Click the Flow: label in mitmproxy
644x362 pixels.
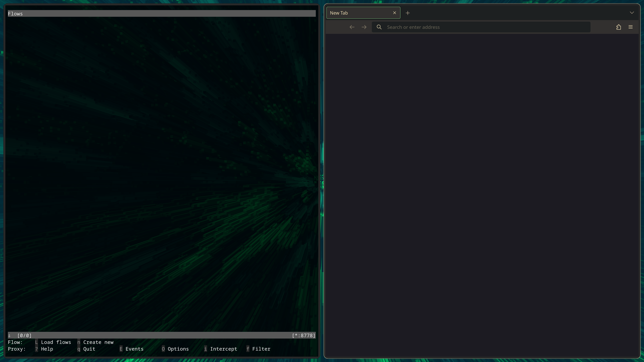coord(15,342)
